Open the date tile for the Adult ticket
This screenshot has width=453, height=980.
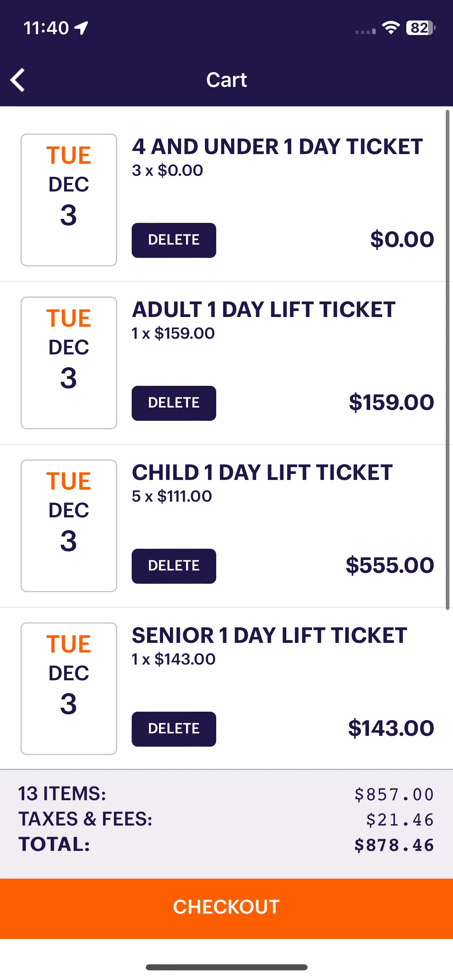(69, 363)
